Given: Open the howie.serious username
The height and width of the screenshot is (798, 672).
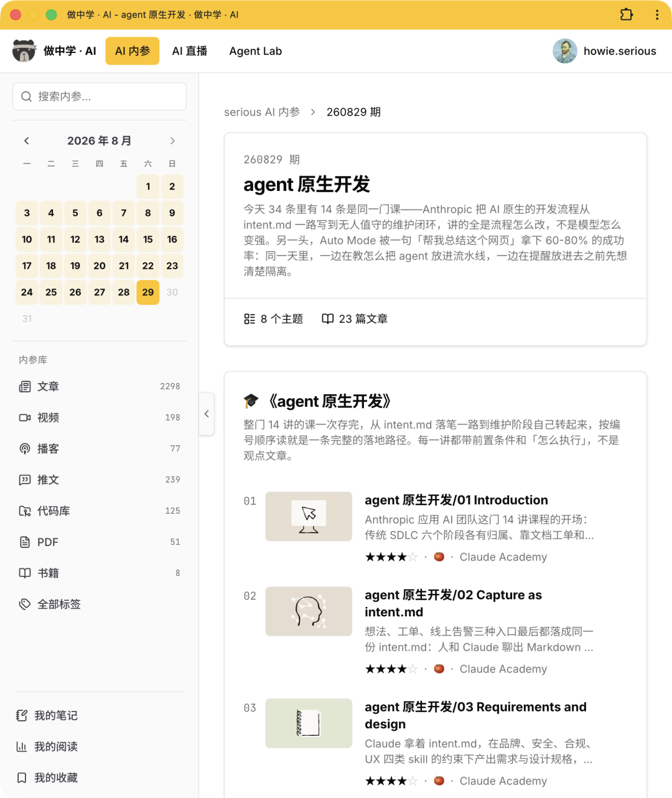Looking at the screenshot, I should pyautogui.click(x=620, y=51).
